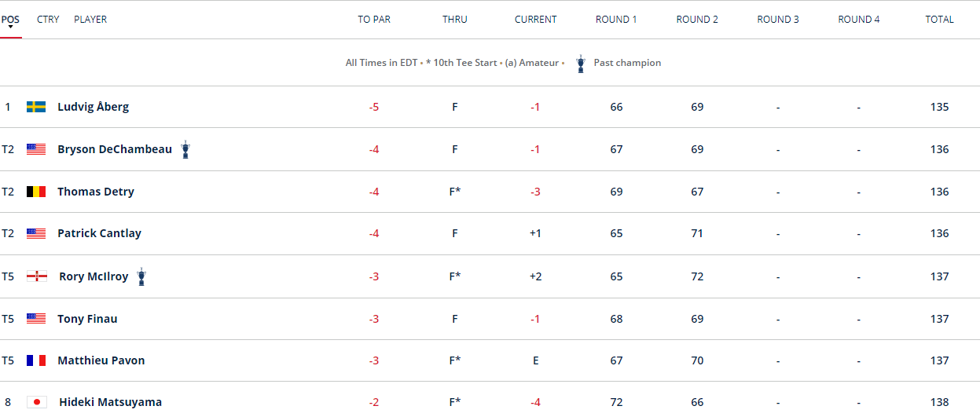The height and width of the screenshot is (417, 980).
Task: Click the Belgium flag beside Thomas Detry
Action: tap(36, 192)
